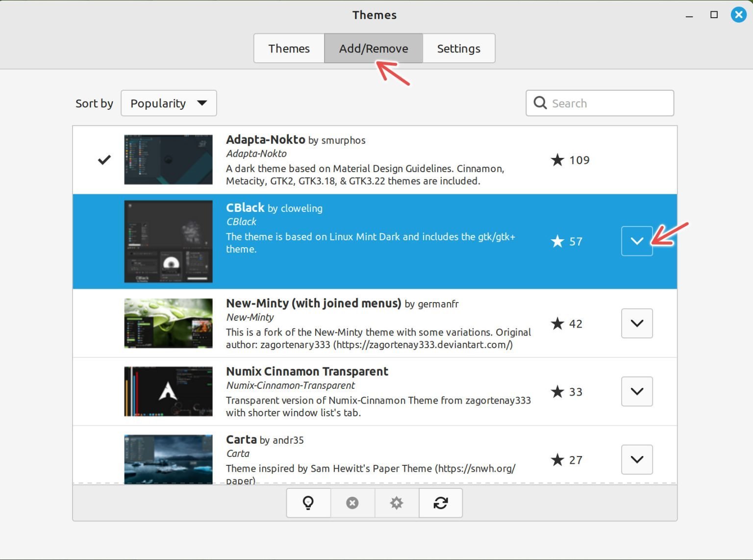Click the star icon next to Carta's rating

point(557,460)
